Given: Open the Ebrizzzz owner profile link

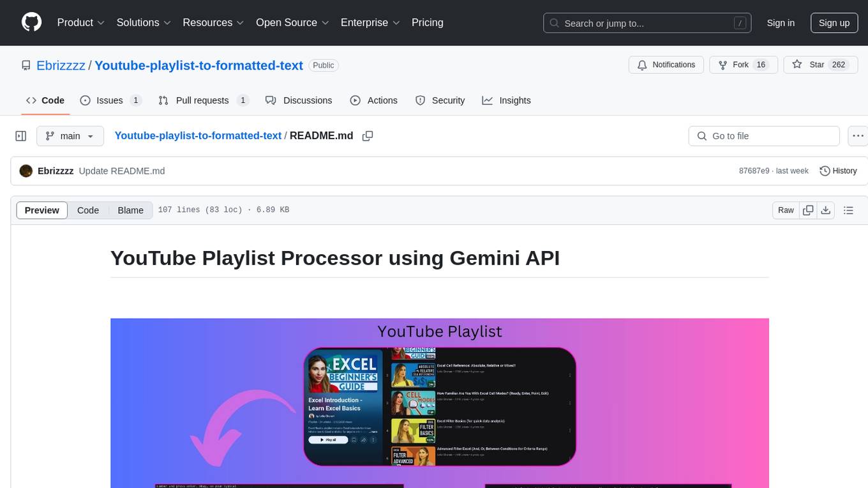Looking at the screenshot, I should pos(61,65).
